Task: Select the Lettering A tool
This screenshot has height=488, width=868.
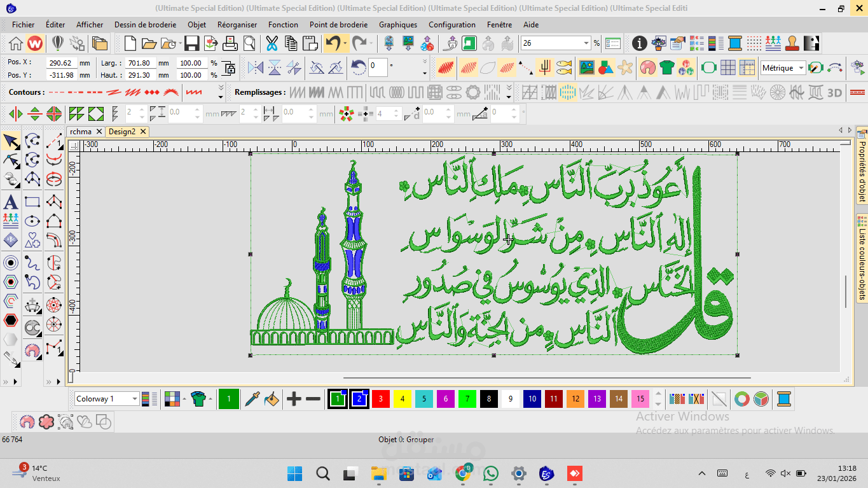Action: coord(11,202)
